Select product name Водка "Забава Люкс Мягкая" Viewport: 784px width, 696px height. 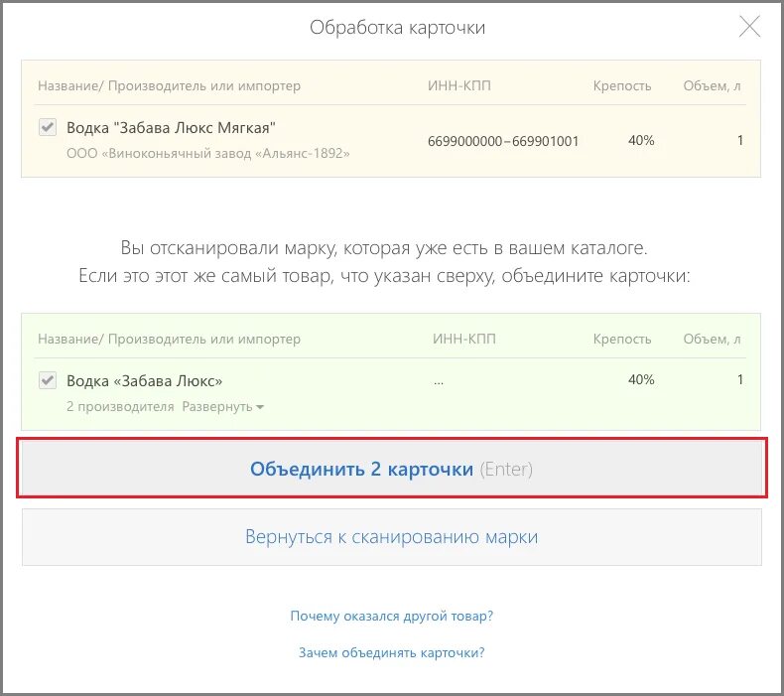coord(171,128)
